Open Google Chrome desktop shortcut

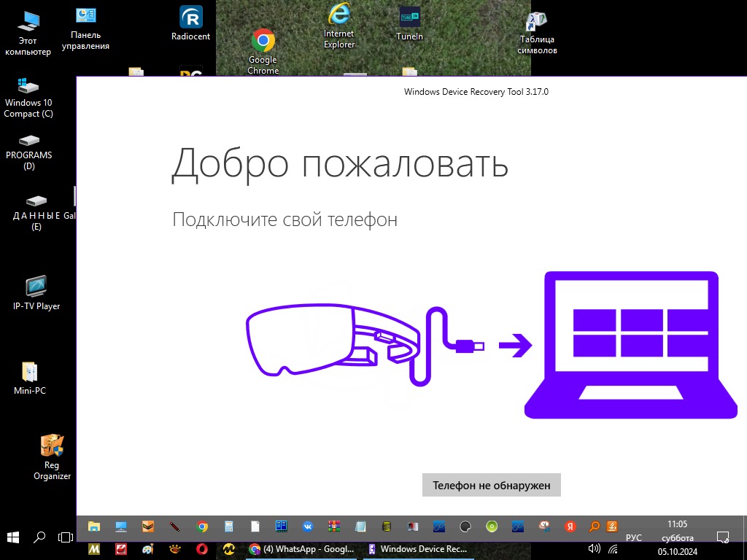pyautogui.click(x=263, y=52)
